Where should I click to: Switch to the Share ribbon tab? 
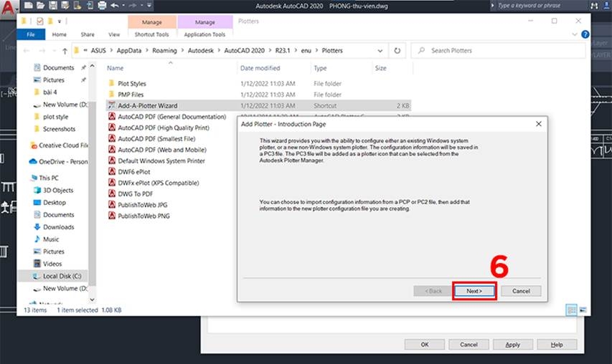coord(88,34)
